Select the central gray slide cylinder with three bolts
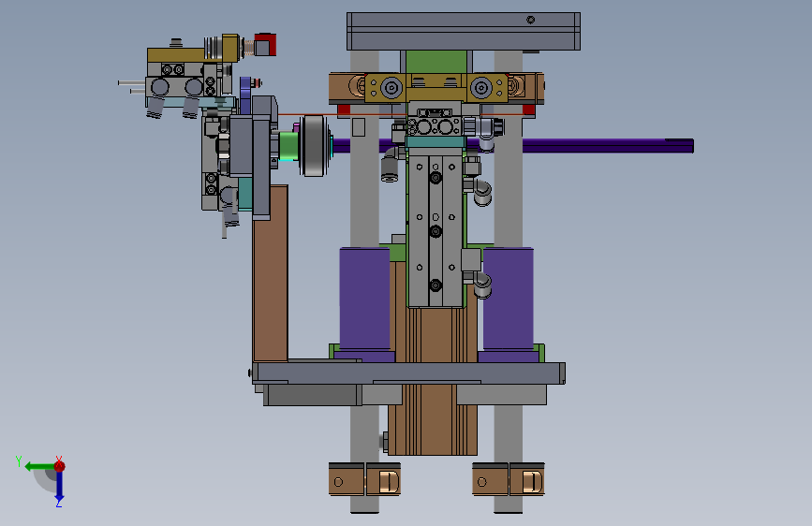The height and width of the screenshot is (526, 812). coord(435,230)
